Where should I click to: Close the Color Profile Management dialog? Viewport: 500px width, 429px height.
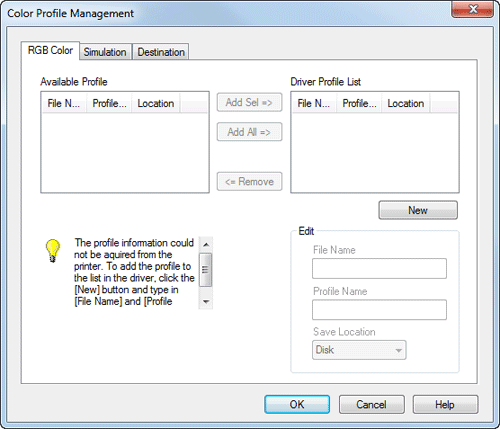click(472, 9)
